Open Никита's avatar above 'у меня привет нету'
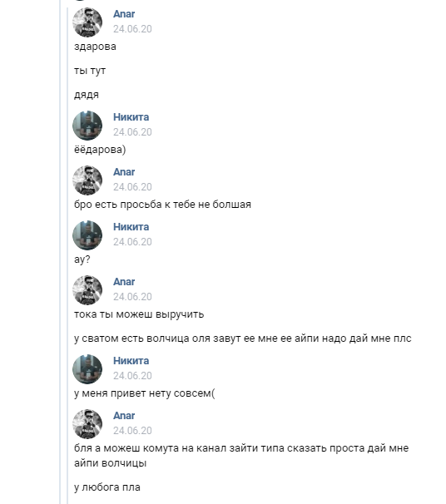The width and height of the screenshot is (446, 504). click(87, 369)
